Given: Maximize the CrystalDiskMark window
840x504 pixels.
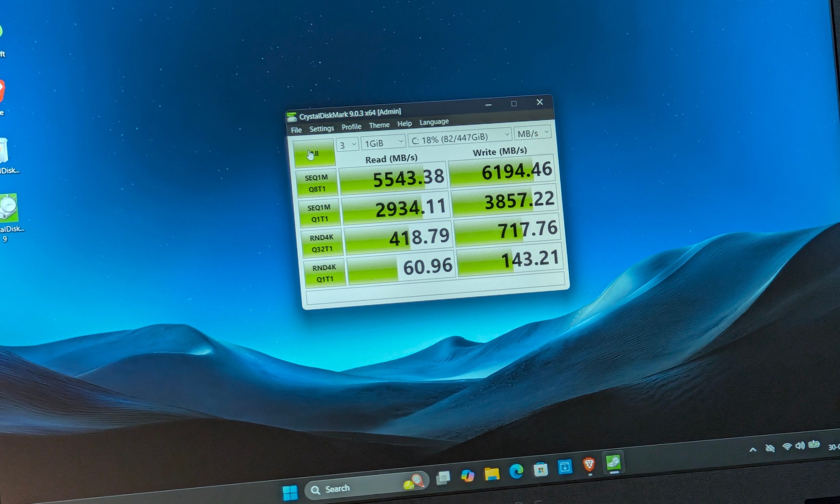Looking at the screenshot, I should [x=514, y=103].
